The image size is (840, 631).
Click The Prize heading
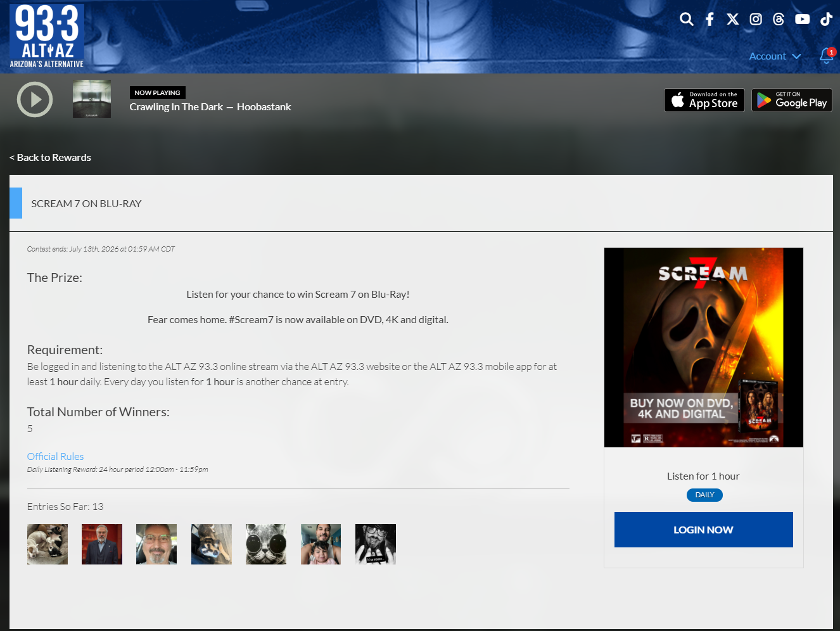(54, 277)
